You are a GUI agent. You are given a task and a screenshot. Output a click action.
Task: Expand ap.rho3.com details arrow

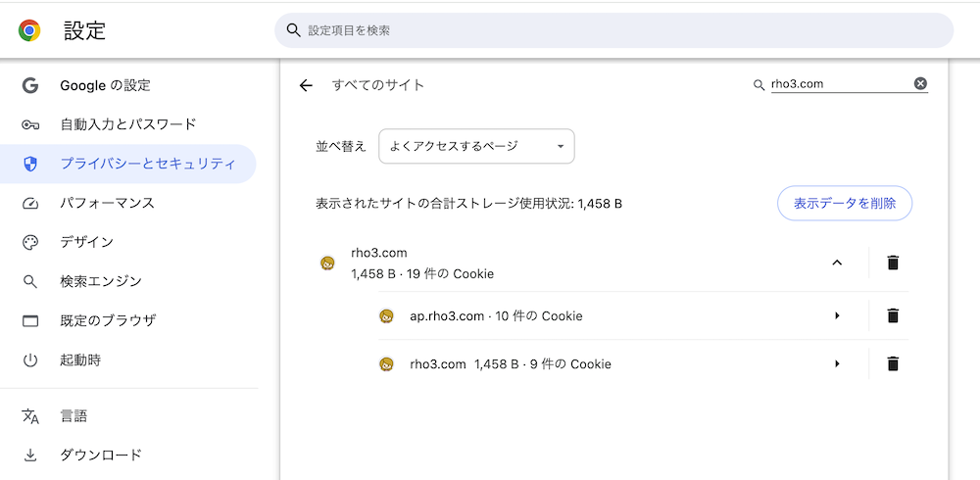pyautogui.click(x=837, y=315)
